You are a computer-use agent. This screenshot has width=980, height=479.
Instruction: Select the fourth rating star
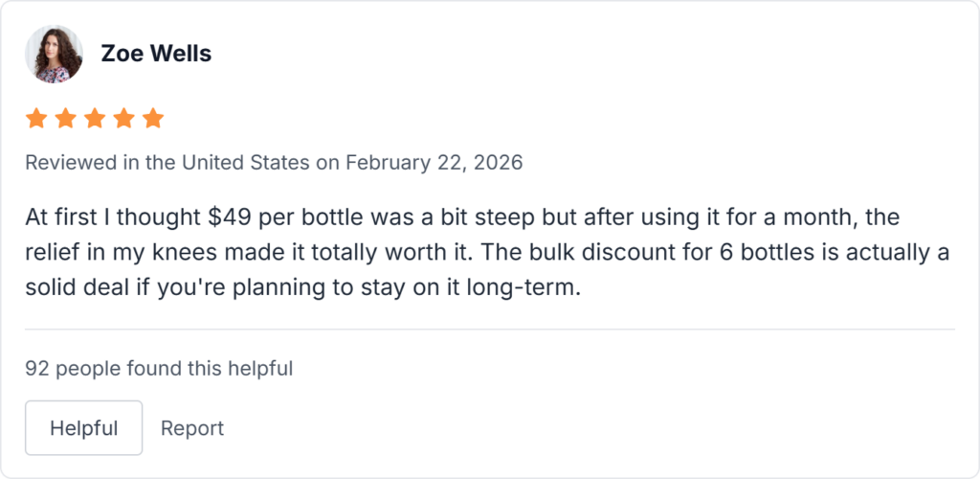(x=123, y=119)
